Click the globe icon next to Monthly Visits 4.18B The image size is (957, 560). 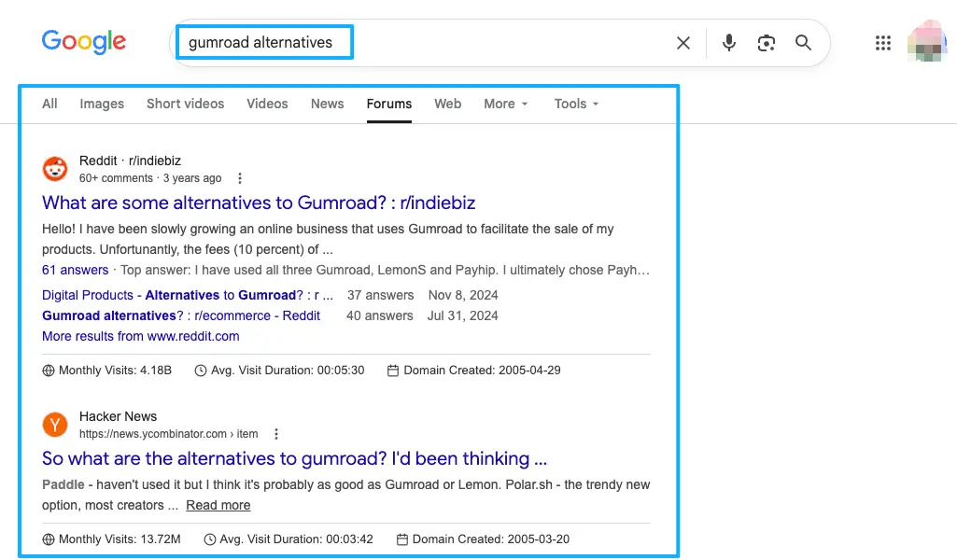pyautogui.click(x=49, y=371)
